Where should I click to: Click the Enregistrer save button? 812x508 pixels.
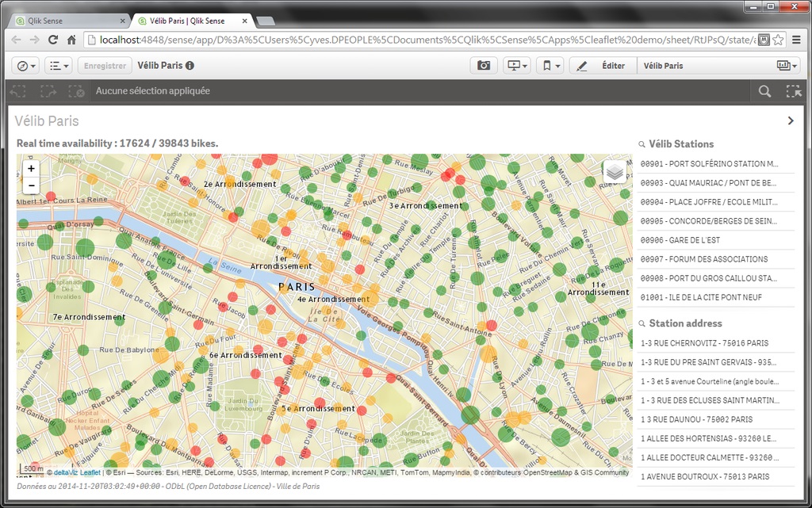[105, 66]
